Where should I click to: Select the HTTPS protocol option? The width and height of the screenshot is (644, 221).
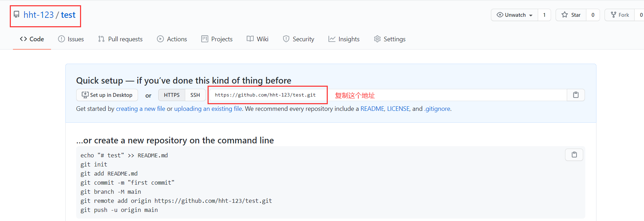172,95
